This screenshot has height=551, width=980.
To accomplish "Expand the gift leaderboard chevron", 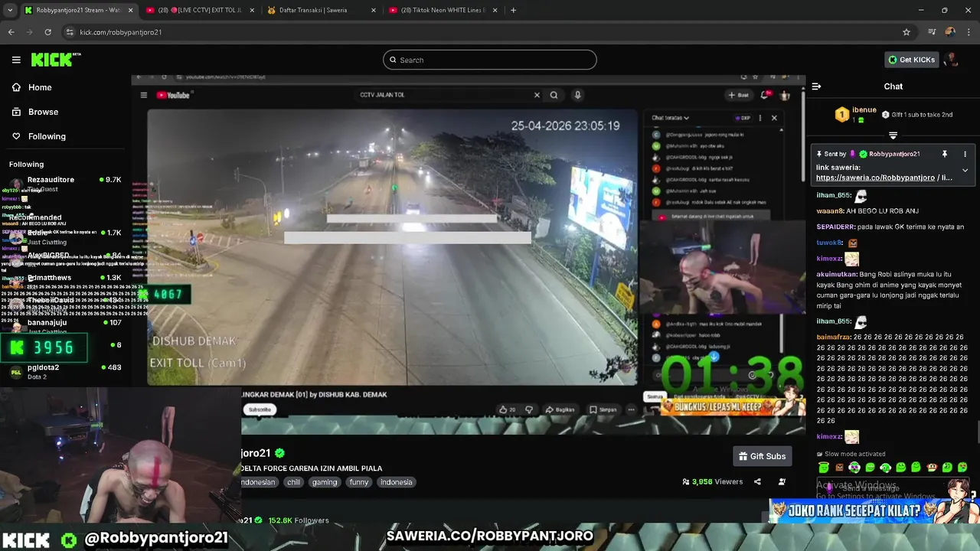I will coord(893,135).
